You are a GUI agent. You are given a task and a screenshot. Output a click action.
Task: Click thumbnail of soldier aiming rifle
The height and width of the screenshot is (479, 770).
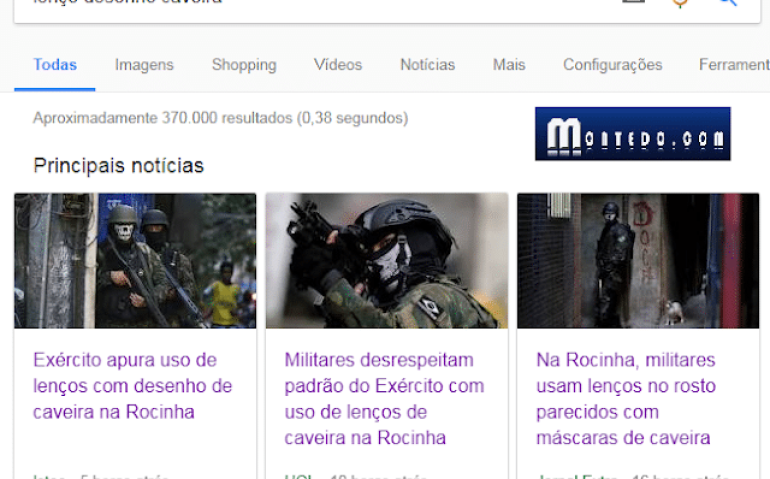[387, 260]
